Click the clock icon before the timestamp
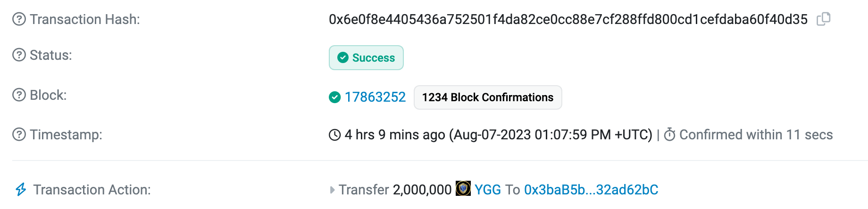The image size is (868, 209). [x=334, y=135]
